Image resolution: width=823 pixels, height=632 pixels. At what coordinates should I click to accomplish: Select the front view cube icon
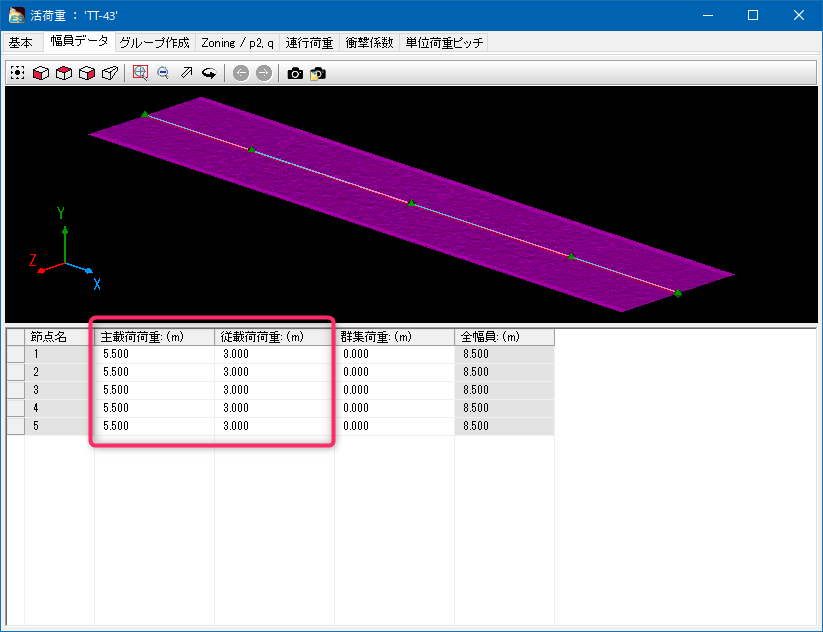(x=40, y=73)
